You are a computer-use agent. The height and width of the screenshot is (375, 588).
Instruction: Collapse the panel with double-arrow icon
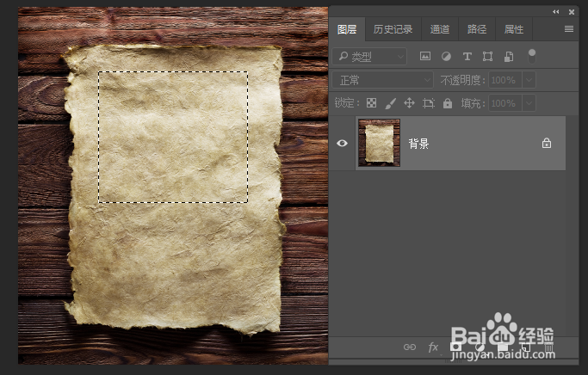pyautogui.click(x=556, y=12)
